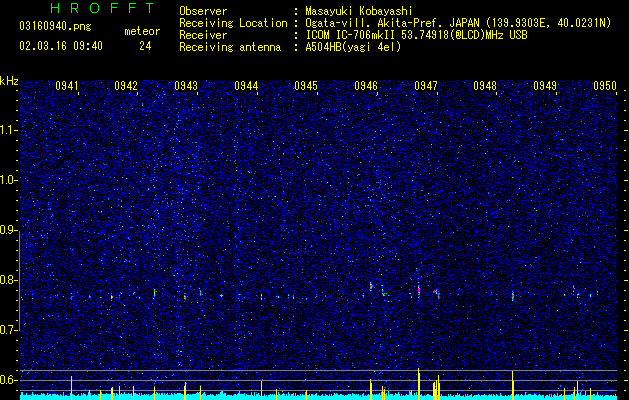
Task: Select the Ogata-vill. Akita-Pref. JAPAN location text
Action: (x=458, y=23)
